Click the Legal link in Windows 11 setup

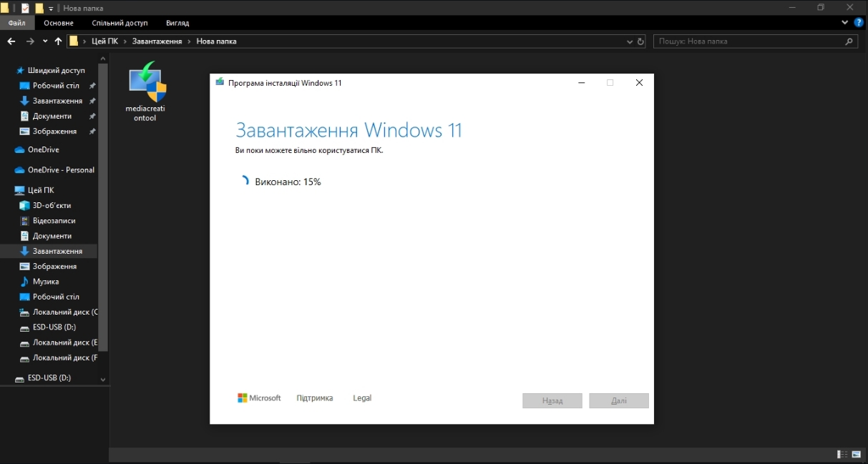(362, 398)
